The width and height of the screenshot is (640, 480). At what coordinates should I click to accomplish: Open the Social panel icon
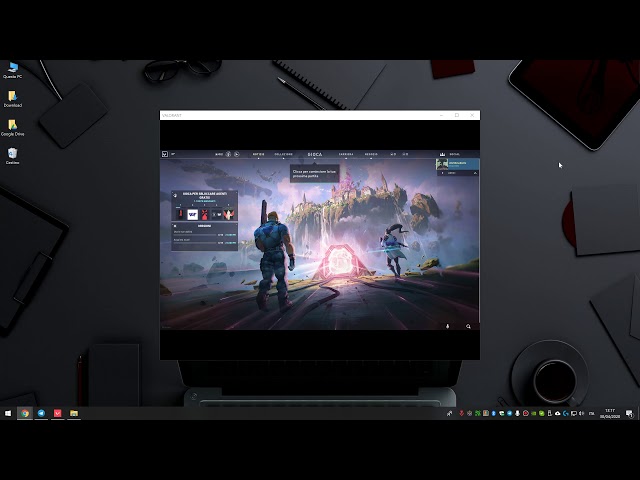pyautogui.click(x=441, y=154)
